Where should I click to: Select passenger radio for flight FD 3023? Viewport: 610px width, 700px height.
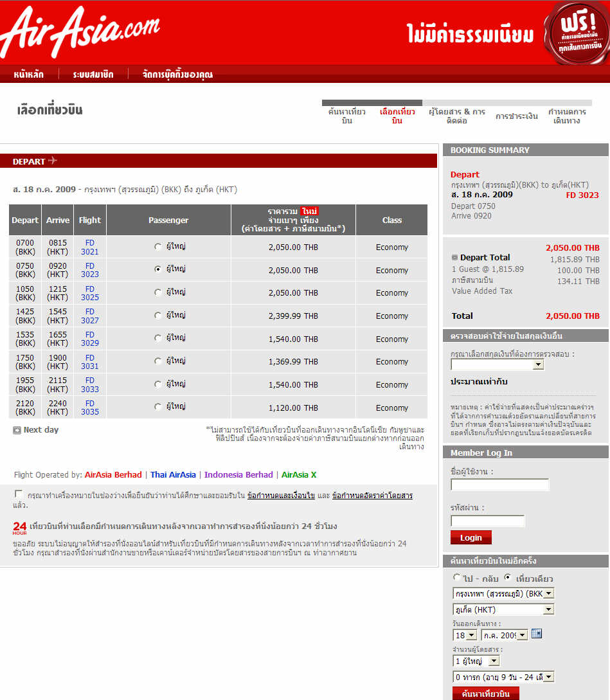point(157,269)
